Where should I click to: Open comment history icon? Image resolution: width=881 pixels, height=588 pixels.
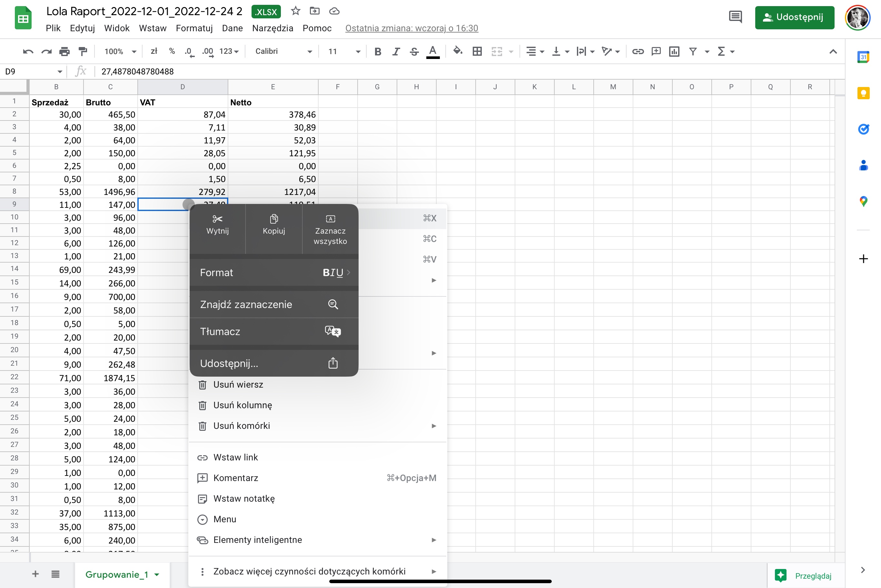[735, 17]
